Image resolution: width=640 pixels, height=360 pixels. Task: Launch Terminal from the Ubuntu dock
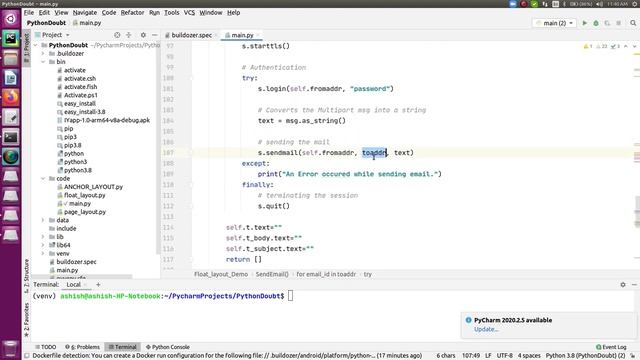[x=11, y=137]
